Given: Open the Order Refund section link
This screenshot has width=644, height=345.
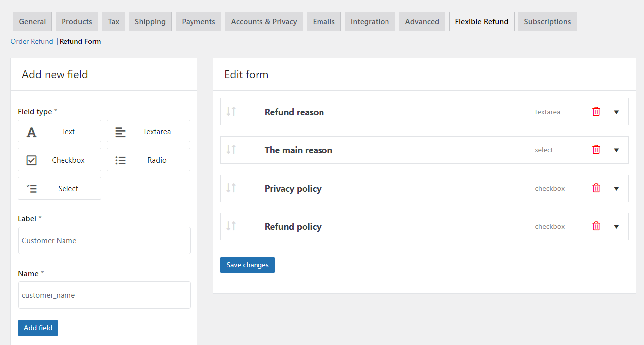Looking at the screenshot, I should (x=32, y=41).
